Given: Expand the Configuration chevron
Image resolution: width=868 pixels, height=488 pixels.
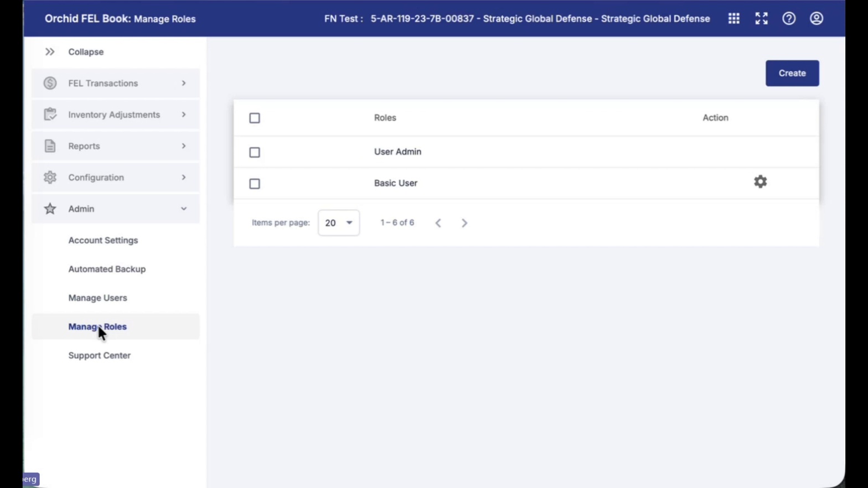Looking at the screenshot, I should 184,177.
